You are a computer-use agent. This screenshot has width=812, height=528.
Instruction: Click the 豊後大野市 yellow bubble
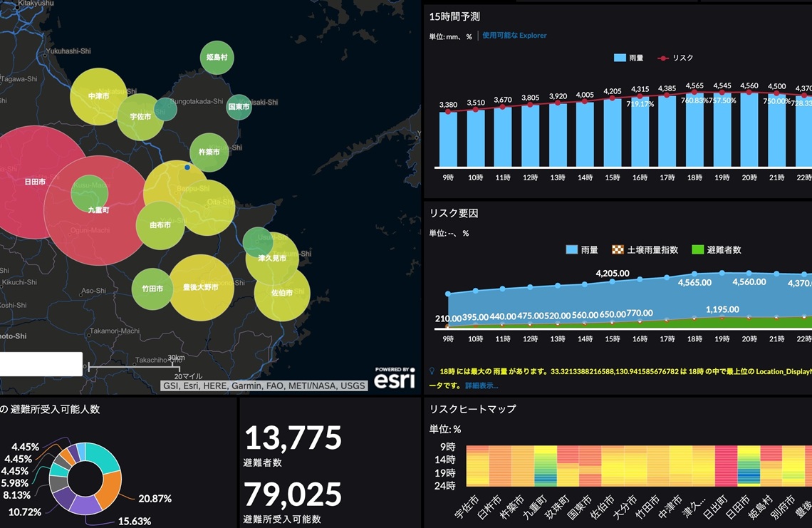pyautogui.click(x=200, y=287)
